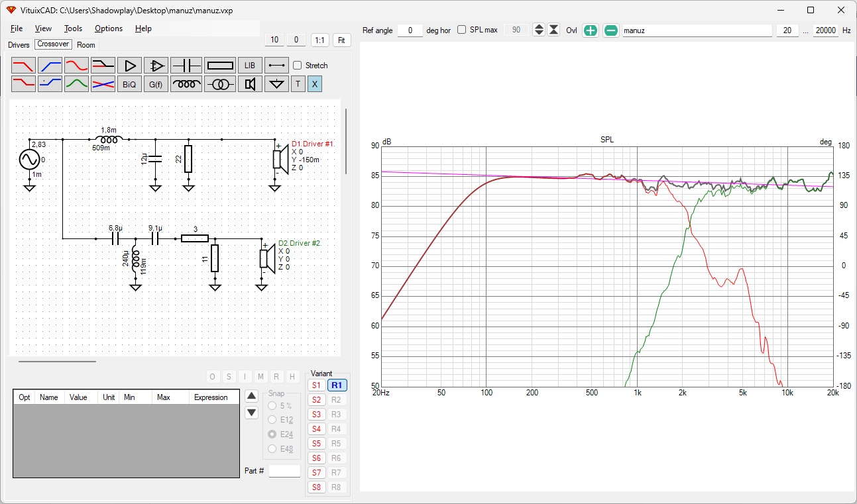Screen dimensions: 857x504
Task: Activate variant R1
Action: 337,385
